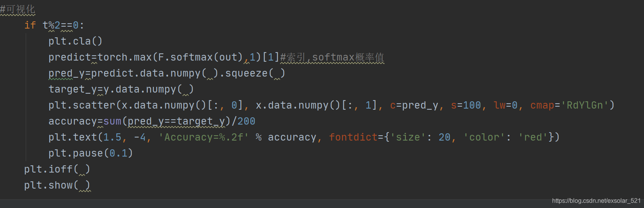Viewport: 644px width, 208px height.
Task: Click the '/200' divisor
Action: 244,121
